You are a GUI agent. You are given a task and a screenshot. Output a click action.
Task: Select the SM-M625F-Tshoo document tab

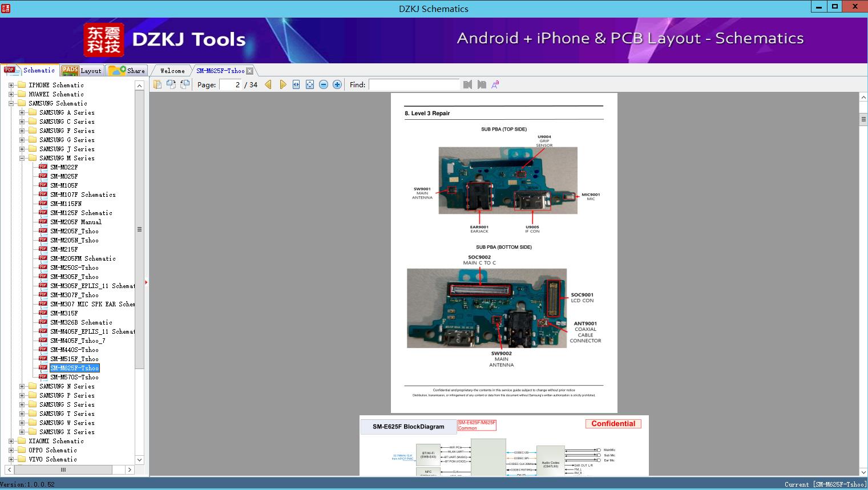coord(220,71)
